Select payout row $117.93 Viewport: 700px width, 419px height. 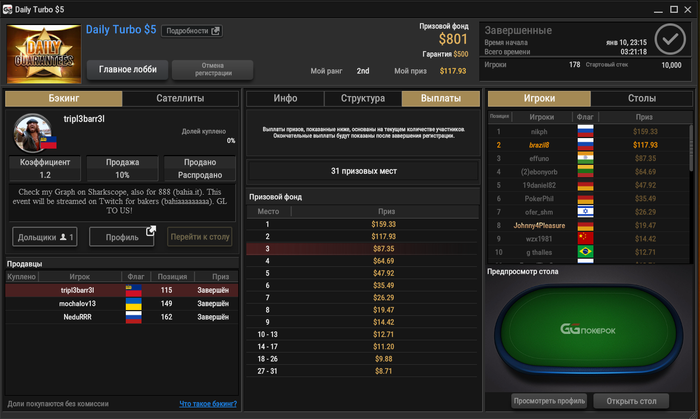tap(362, 236)
